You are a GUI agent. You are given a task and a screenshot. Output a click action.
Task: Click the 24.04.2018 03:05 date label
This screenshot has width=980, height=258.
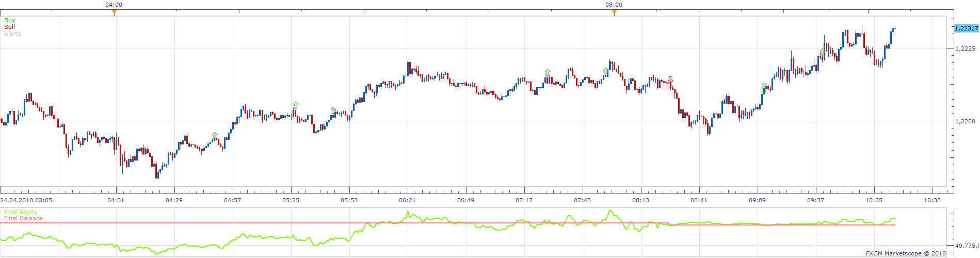(26, 200)
